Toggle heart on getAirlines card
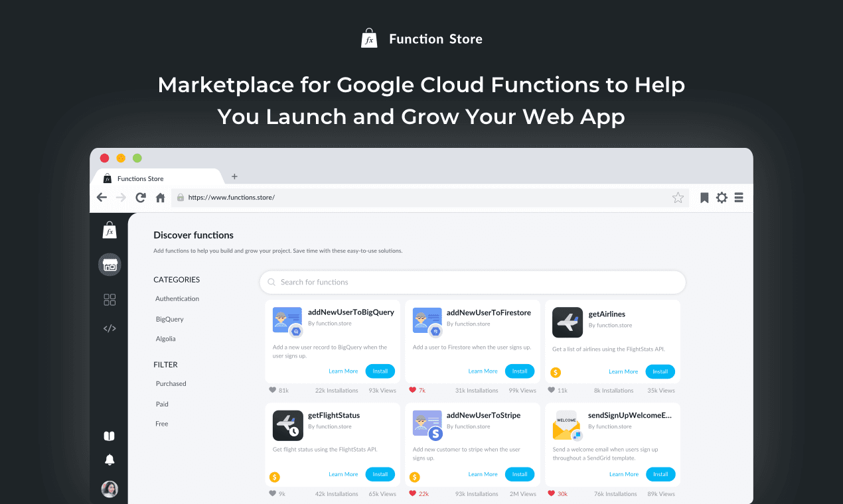 click(x=552, y=391)
